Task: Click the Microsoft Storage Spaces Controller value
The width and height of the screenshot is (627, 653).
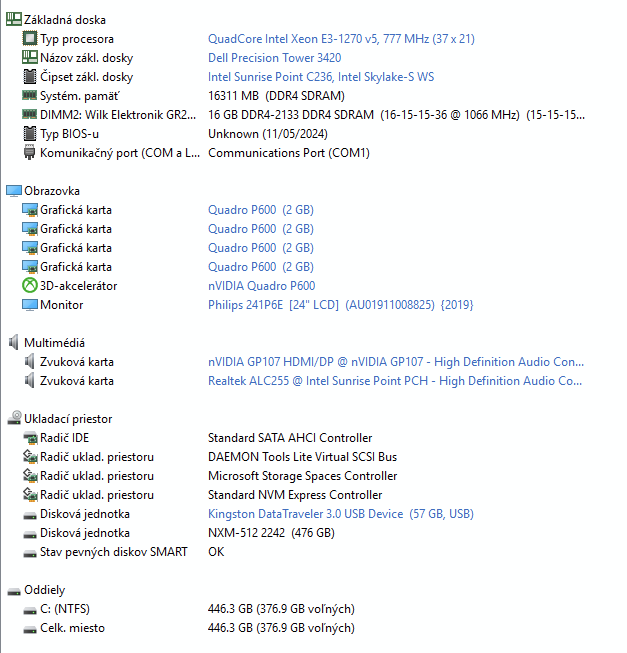Action: (x=302, y=476)
